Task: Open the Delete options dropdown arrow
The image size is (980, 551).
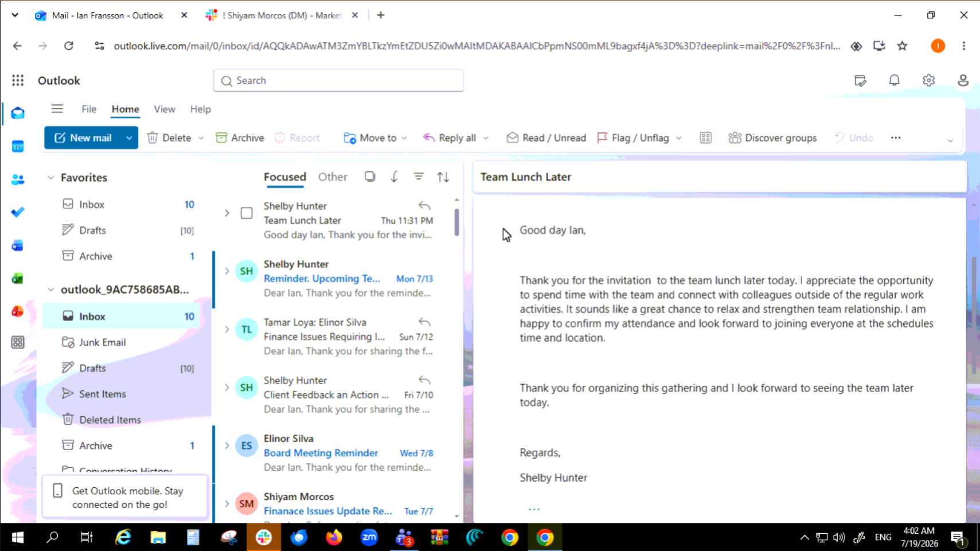Action: pos(201,138)
